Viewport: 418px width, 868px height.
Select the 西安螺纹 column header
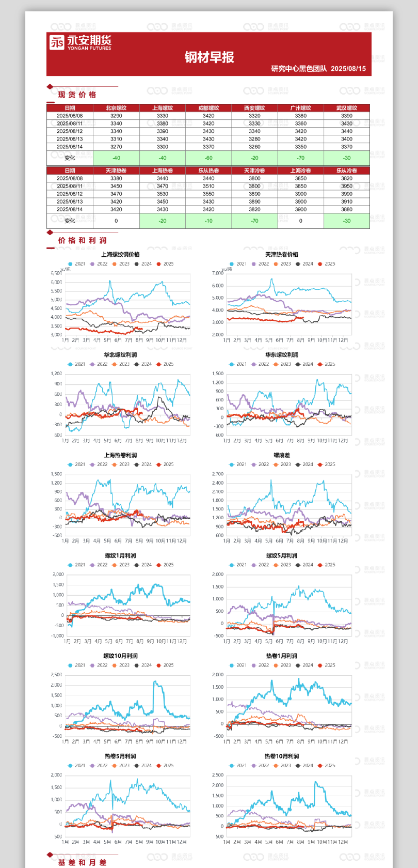[x=254, y=108]
